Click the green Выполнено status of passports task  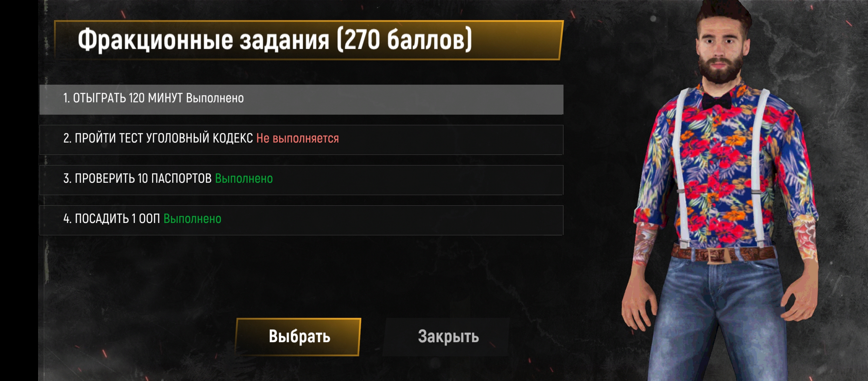pos(244,179)
